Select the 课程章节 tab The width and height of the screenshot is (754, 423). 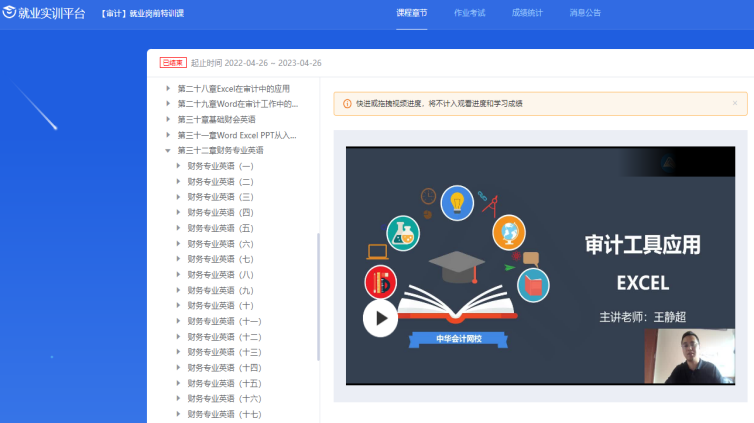point(411,13)
